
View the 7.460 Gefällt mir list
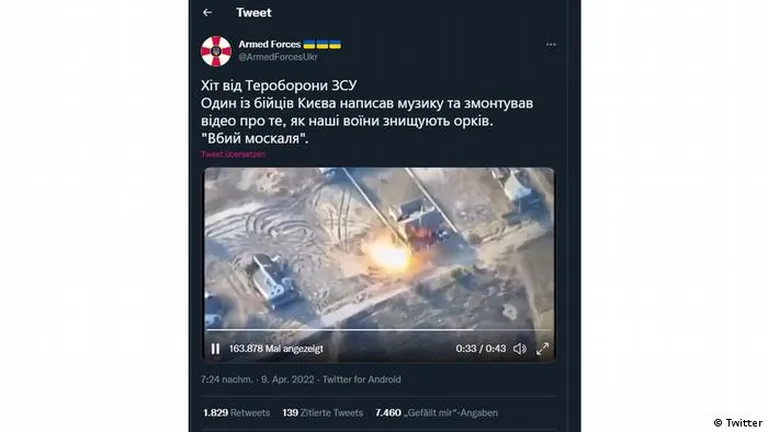pos(436,413)
